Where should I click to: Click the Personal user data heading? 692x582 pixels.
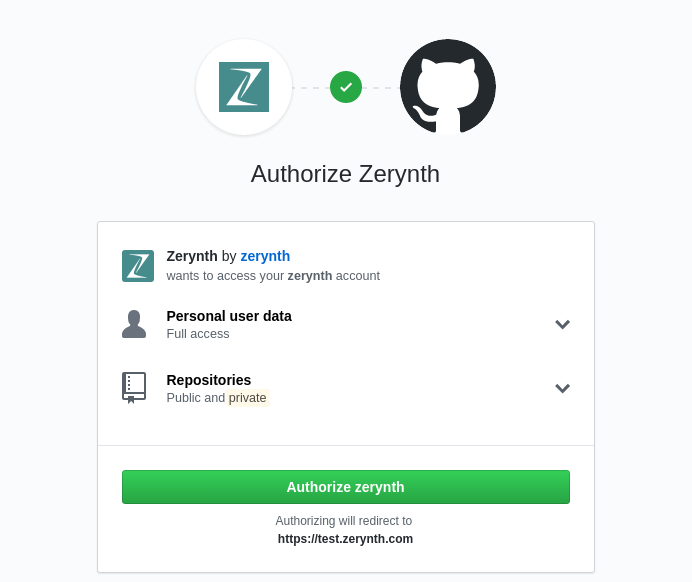pyautogui.click(x=229, y=316)
